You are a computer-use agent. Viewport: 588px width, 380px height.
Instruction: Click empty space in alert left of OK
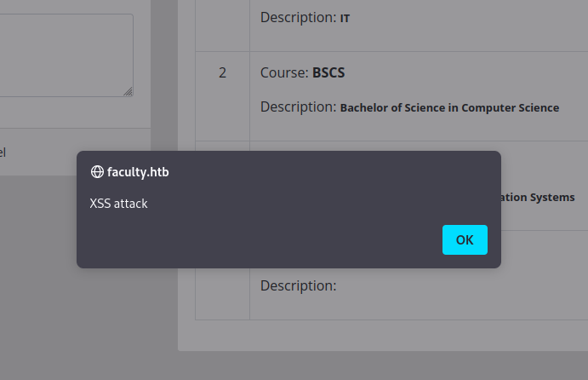tap(255, 240)
